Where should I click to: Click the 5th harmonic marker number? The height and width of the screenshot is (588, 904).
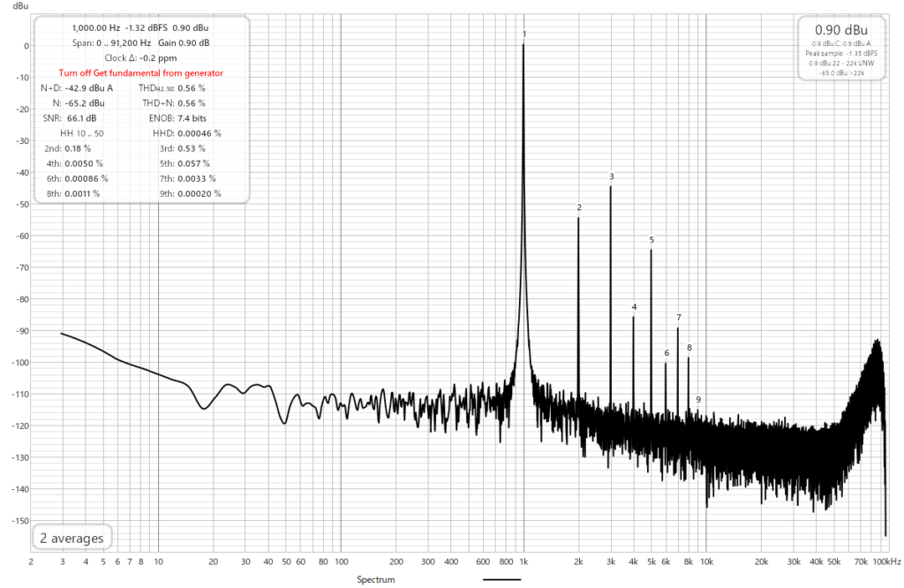coord(652,240)
